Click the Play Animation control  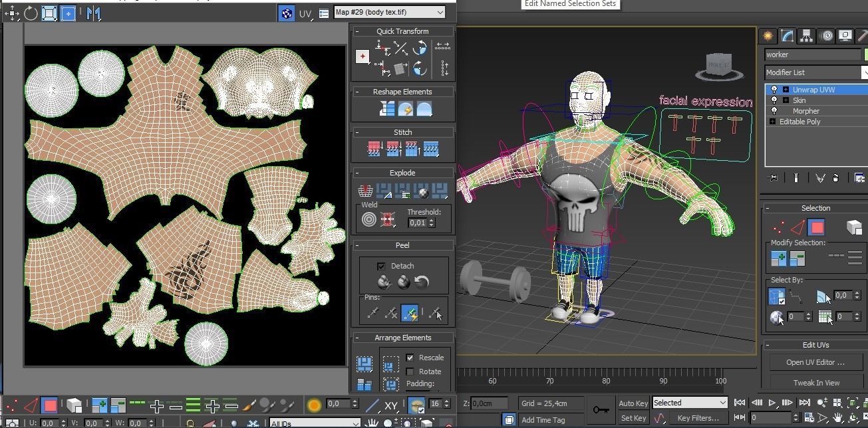[772, 403]
